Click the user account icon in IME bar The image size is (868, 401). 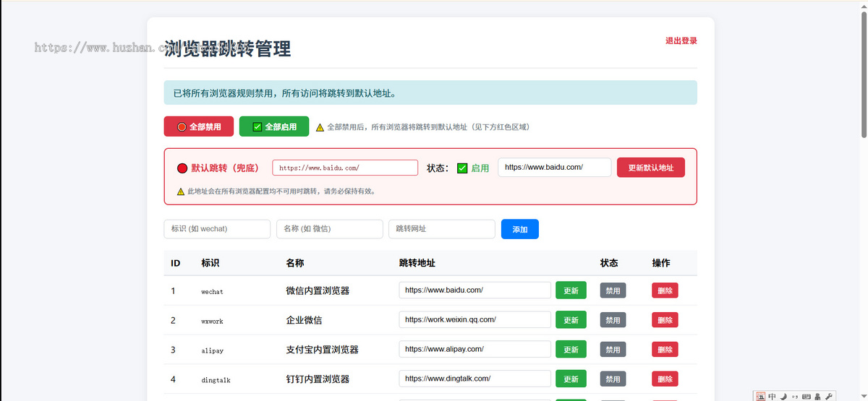coord(817,396)
